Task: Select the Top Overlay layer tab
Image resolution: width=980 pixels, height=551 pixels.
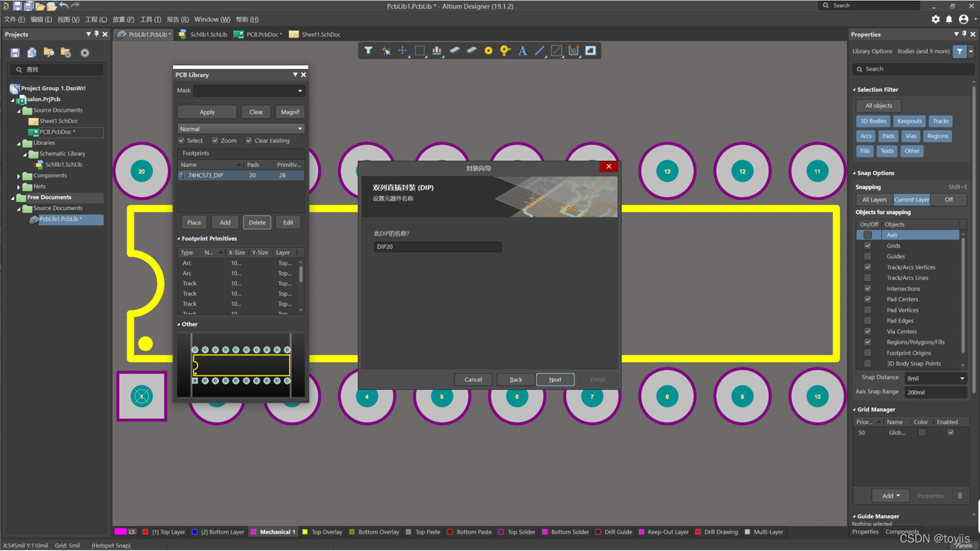Action: (322, 532)
